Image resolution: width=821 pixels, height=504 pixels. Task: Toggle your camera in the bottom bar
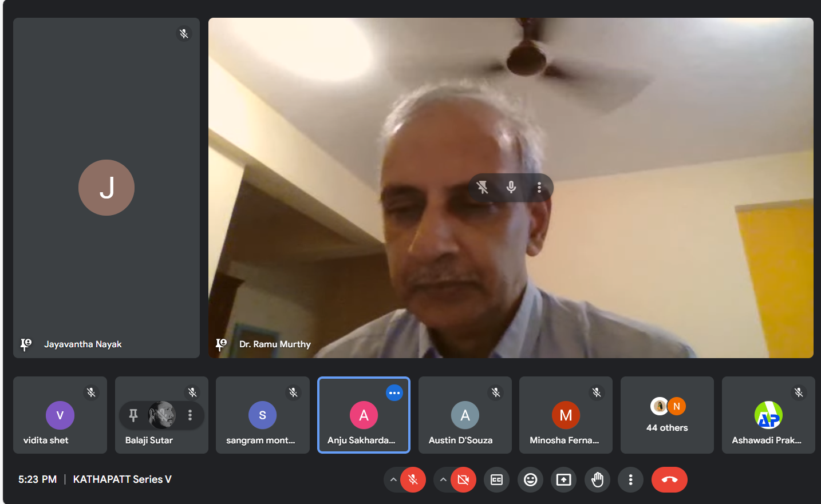(x=463, y=480)
